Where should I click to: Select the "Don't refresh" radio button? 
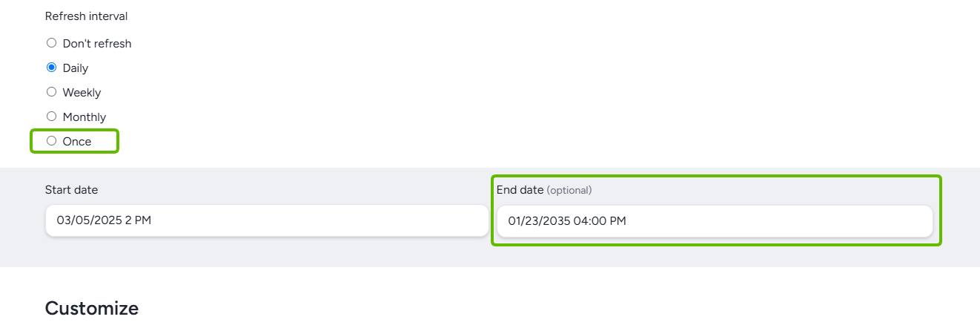pyautogui.click(x=51, y=43)
